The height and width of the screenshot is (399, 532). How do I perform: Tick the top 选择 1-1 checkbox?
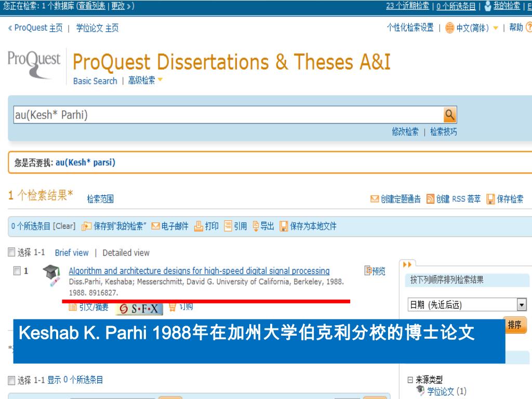point(11,252)
